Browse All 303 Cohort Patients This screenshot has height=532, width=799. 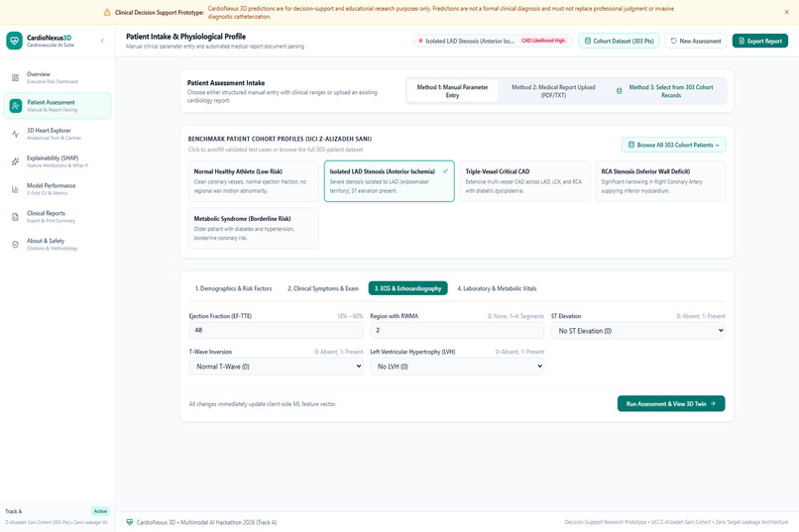[x=674, y=145]
